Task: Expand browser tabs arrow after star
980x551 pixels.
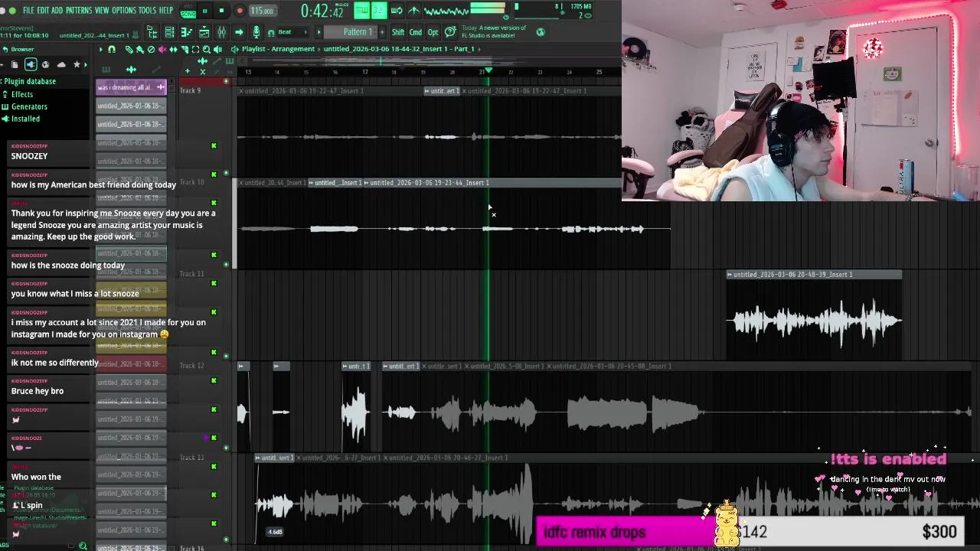Action: pyautogui.click(x=86, y=65)
